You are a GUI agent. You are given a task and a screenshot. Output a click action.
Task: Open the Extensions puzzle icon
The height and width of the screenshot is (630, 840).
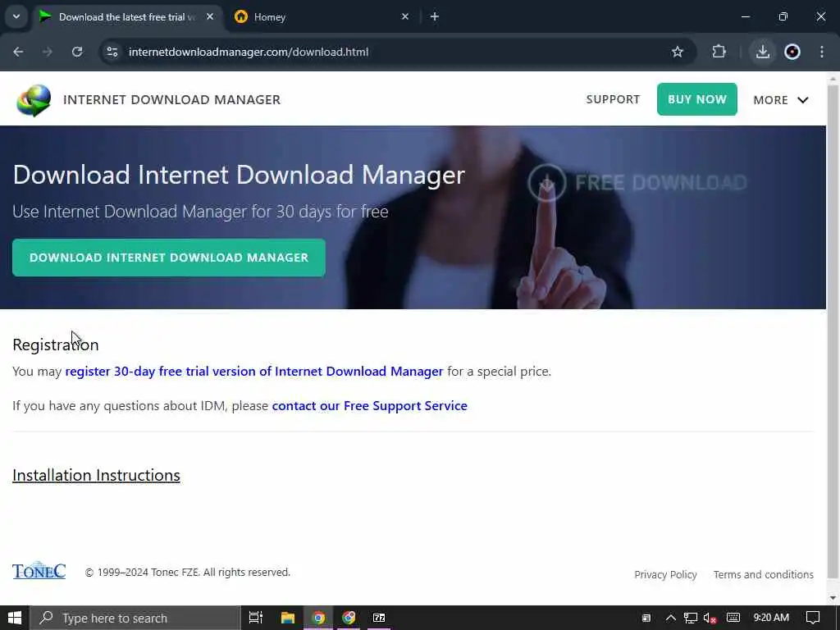coord(719,52)
